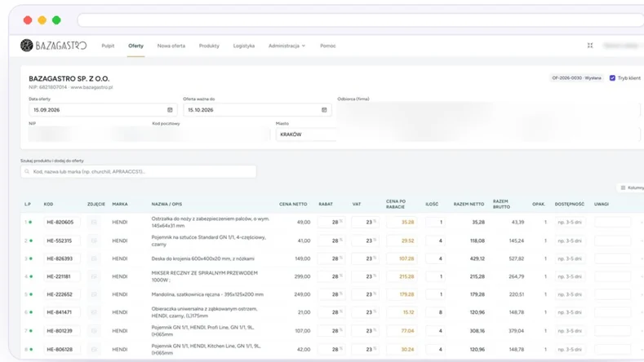Screen dimensions: 644x362
Task: Click the OF-2026-0030 Wysłana status badge
Action: 576,78
